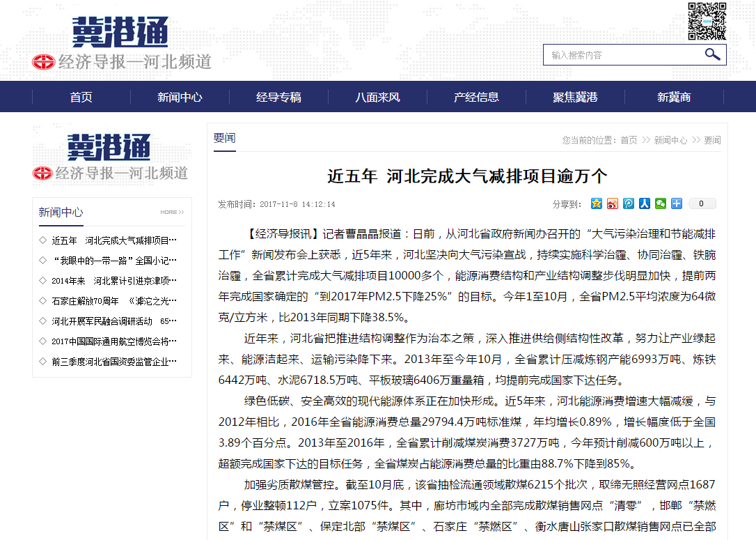
Task: Share article to Sina Weibo
Action: click(613, 203)
